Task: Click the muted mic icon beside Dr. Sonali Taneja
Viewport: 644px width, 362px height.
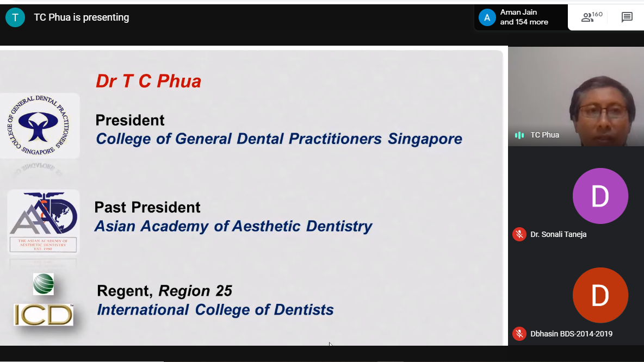Action: (519, 234)
